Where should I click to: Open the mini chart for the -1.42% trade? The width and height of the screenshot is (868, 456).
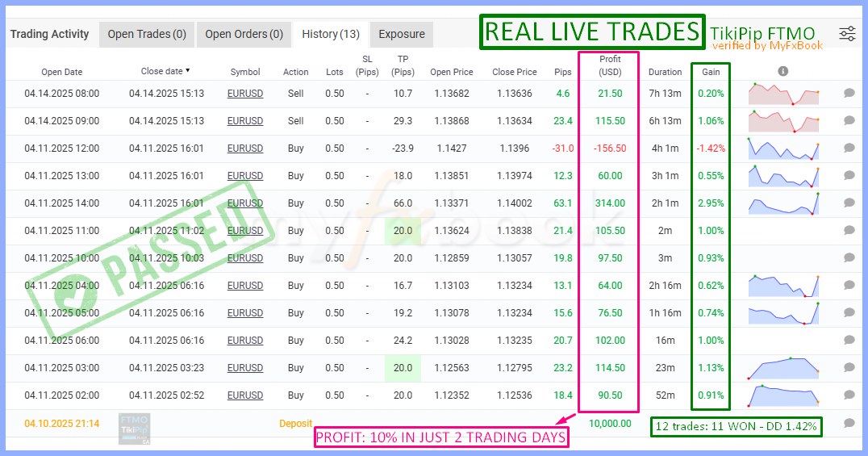click(783, 149)
